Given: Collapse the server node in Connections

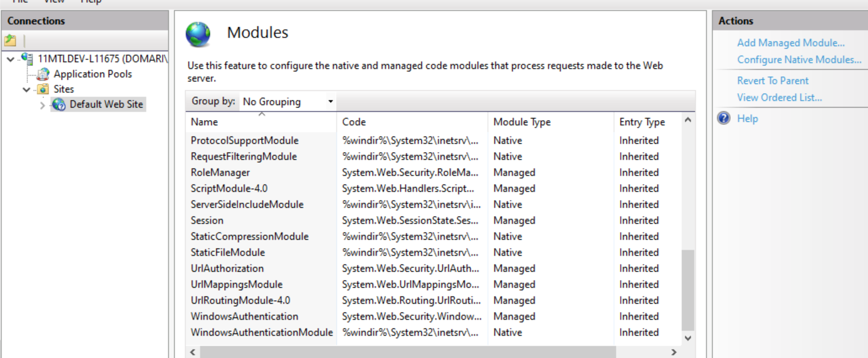Looking at the screenshot, I should click(x=12, y=59).
